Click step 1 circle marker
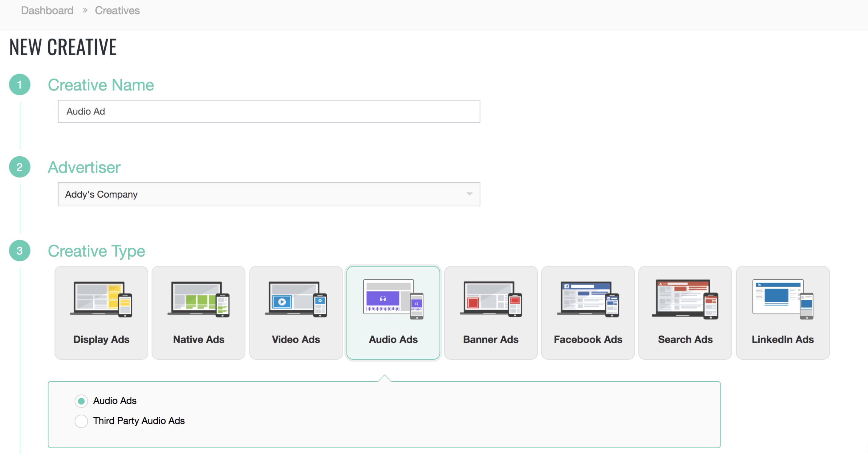 click(x=19, y=85)
